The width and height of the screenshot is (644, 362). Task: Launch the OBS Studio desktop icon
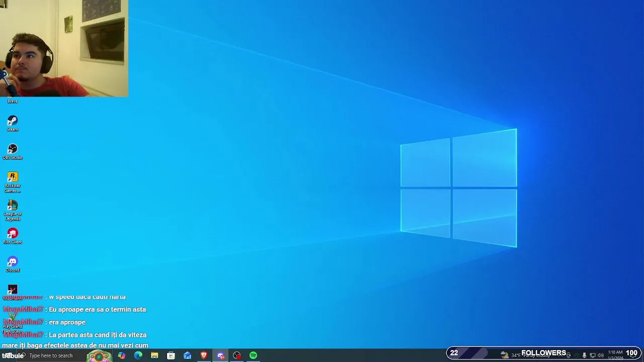(x=13, y=151)
